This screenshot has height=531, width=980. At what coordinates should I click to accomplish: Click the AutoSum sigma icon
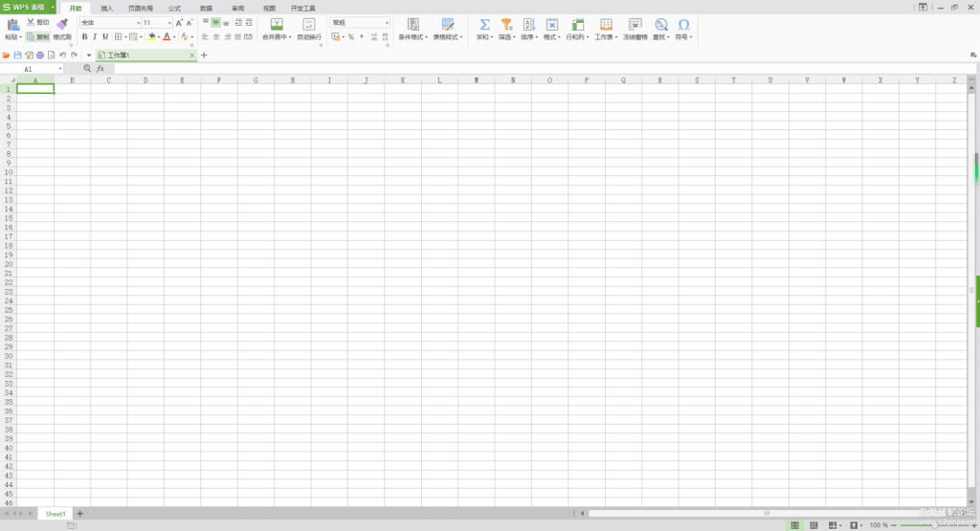(484, 24)
